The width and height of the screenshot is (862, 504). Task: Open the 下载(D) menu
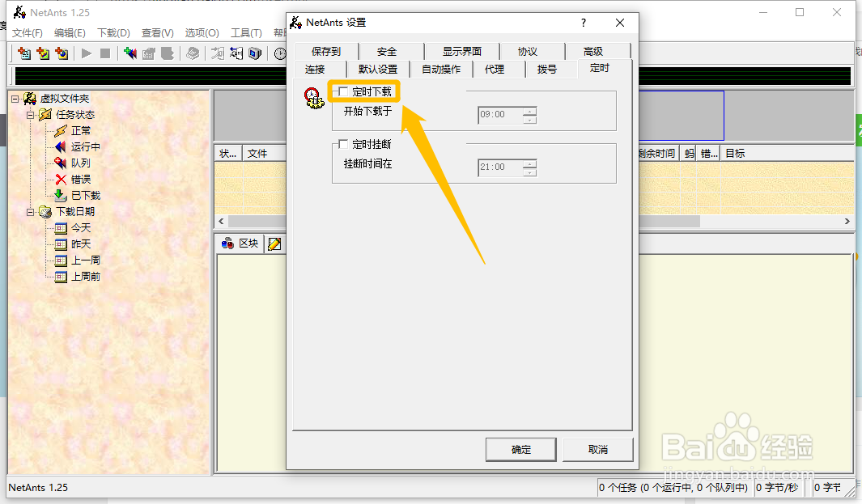click(114, 33)
